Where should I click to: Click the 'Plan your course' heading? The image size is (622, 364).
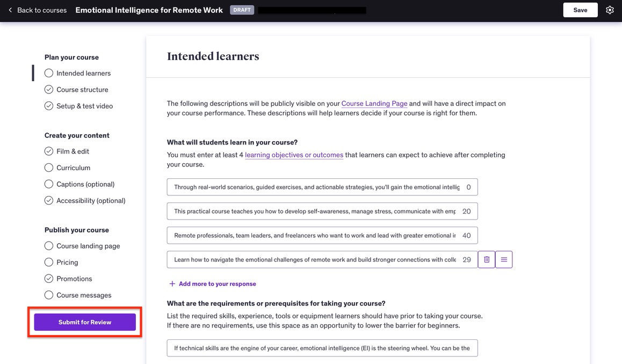(x=71, y=57)
